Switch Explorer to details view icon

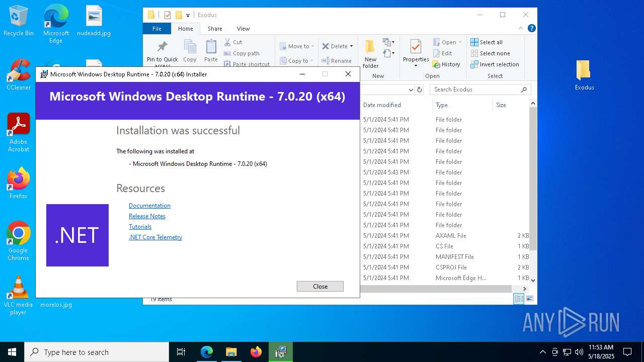tap(519, 299)
